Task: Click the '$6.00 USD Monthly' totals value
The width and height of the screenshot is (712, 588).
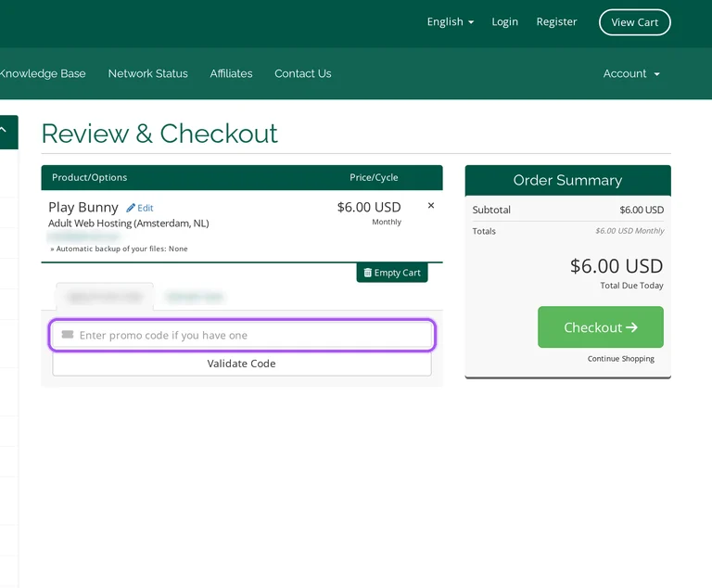Action: click(629, 231)
